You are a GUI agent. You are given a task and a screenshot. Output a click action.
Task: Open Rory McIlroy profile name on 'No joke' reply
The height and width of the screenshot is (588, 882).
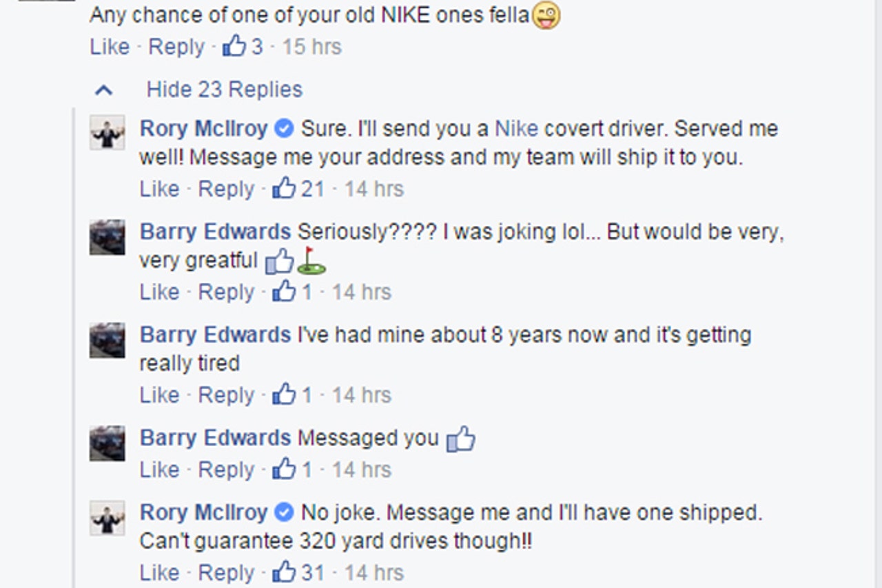pyautogui.click(x=203, y=512)
